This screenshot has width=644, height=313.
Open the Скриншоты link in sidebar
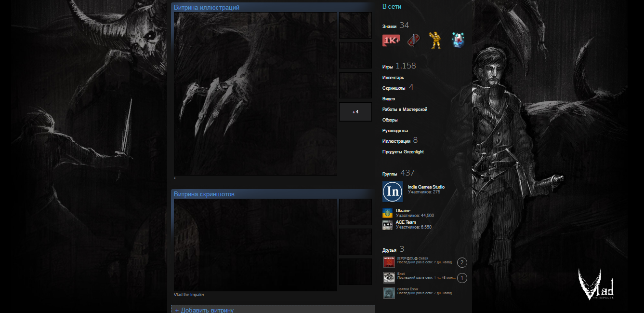[394, 88]
